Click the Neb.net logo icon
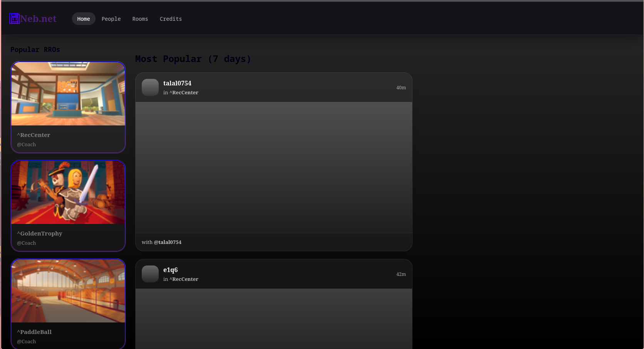644x349 pixels. 15,18
